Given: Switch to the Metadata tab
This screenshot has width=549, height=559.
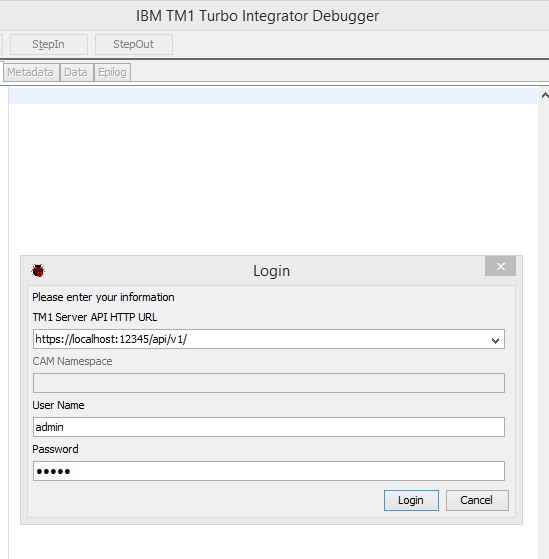Looking at the screenshot, I should coord(31,72).
